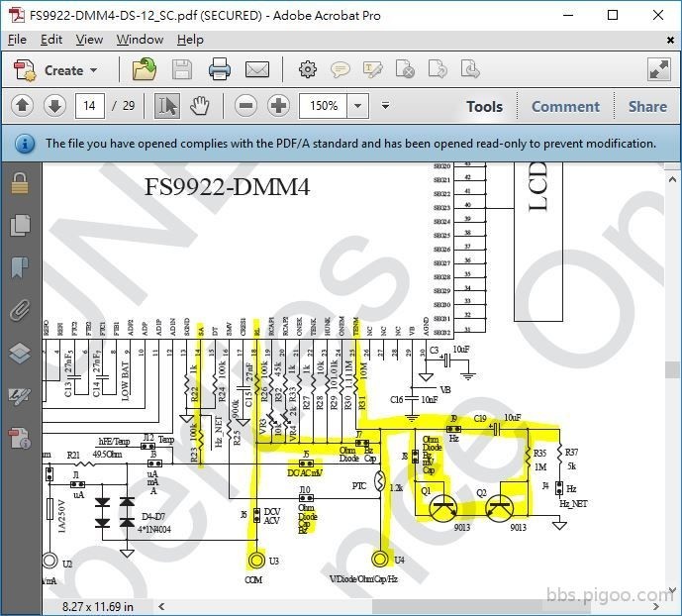Open the View menu
Image resolution: width=682 pixels, height=616 pixels.
[x=89, y=40]
